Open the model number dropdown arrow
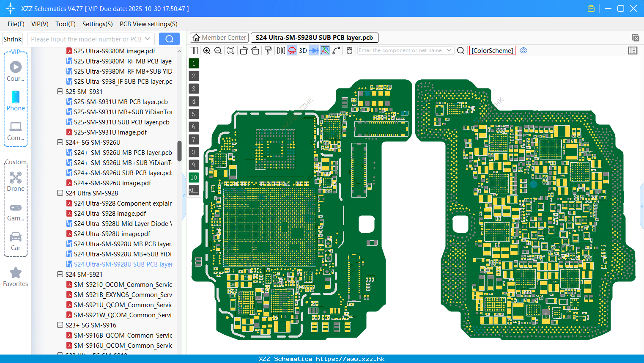Viewport: 644px width, 363px height. point(148,39)
